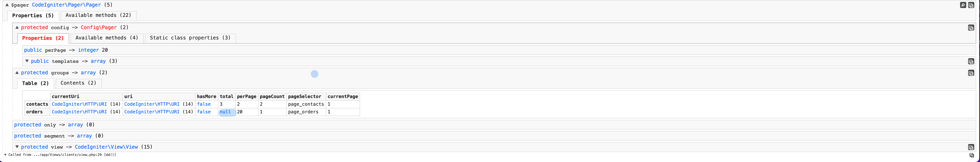Collapse the protected config section
This screenshot has height=162, width=980.
pos(17,27)
